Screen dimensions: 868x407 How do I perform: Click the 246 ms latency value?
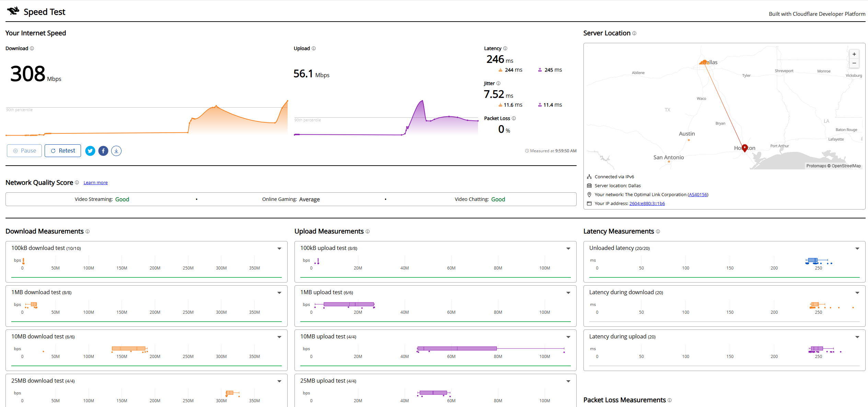point(500,59)
